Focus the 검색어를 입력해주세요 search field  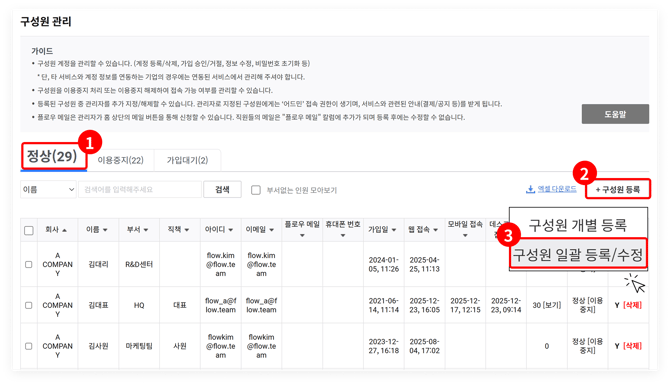coord(140,189)
